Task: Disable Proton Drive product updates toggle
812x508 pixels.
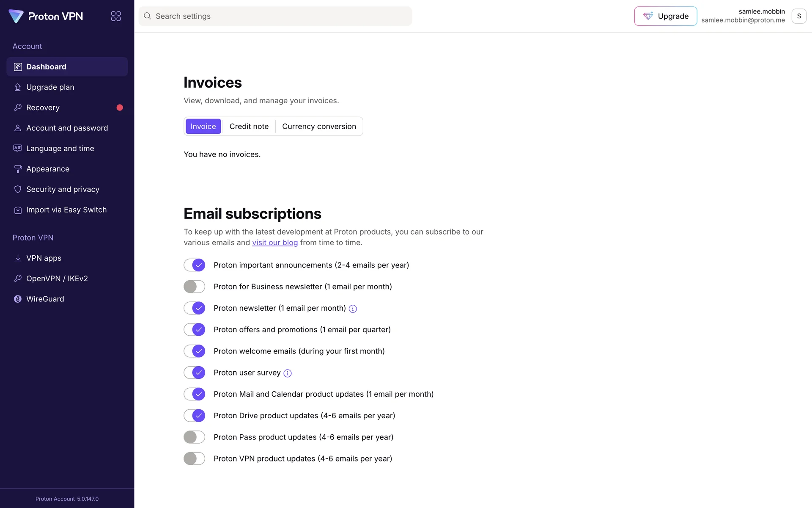Action: coord(195,416)
